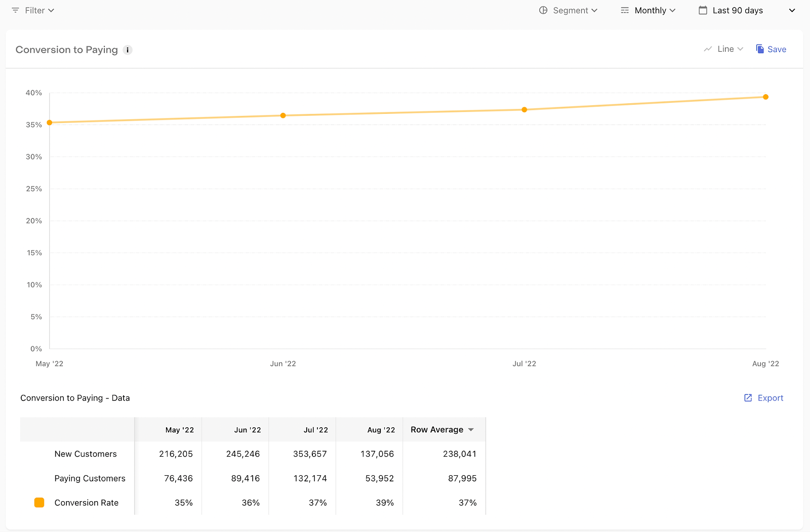Image resolution: width=810 pixels, height=532 pixels.
Task: Click the filter funnel icon
Action: pos(15,10)
